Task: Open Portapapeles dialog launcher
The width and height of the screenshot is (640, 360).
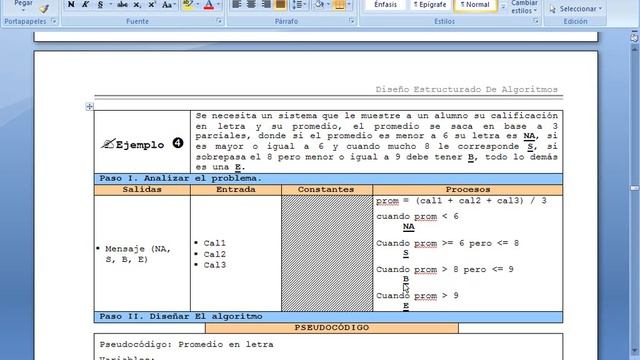Action: pos(54,21)
